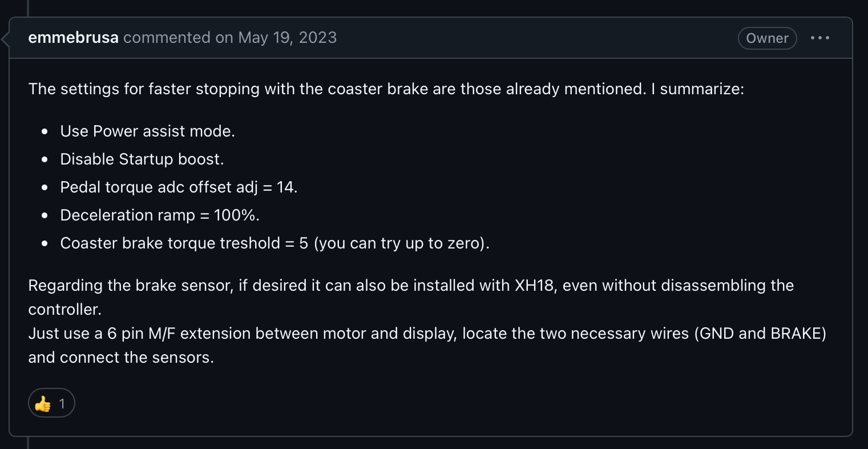
Task: Click 'and connect the sensors' text
Action: coord(121,358)
